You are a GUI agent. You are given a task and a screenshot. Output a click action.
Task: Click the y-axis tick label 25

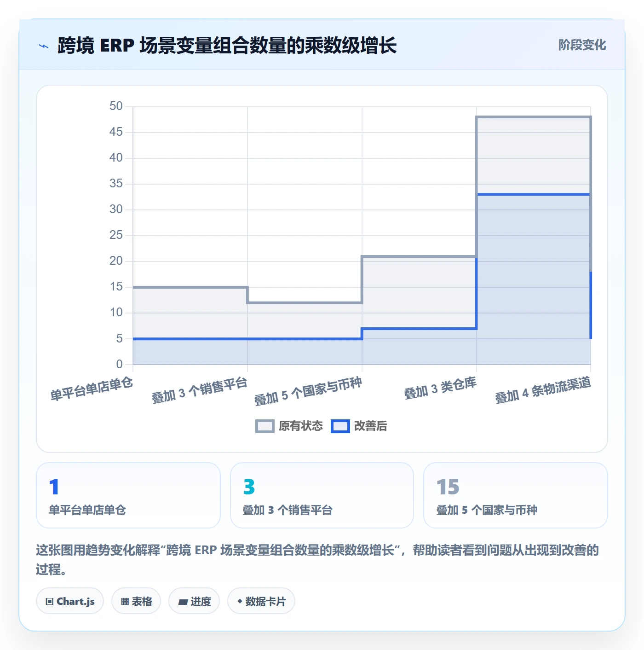(x=116, y=235)
